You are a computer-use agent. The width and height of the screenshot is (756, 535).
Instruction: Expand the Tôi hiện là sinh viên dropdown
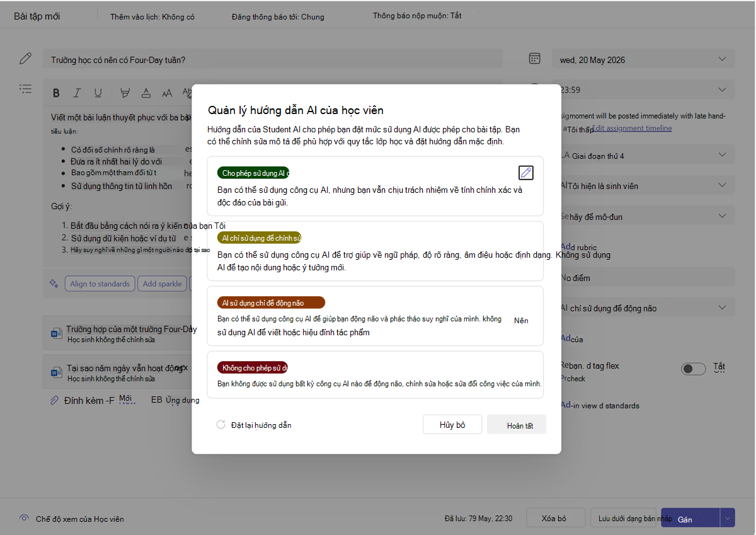pyautogui.click(x=643, y=185)
